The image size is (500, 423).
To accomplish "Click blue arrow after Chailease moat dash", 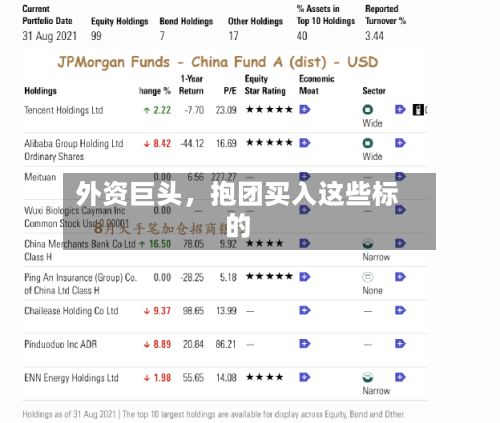I will coord(400,310).
